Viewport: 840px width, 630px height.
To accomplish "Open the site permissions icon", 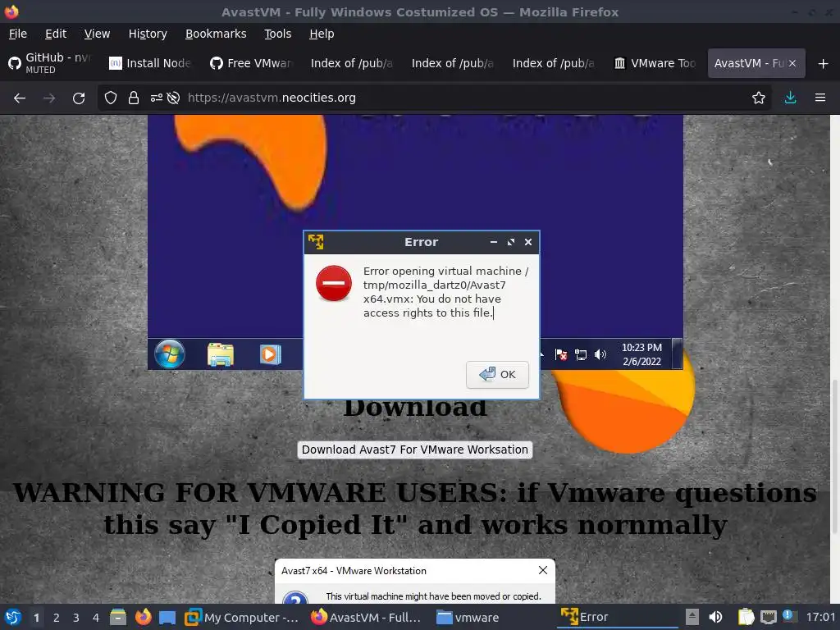I will (157, 98).
